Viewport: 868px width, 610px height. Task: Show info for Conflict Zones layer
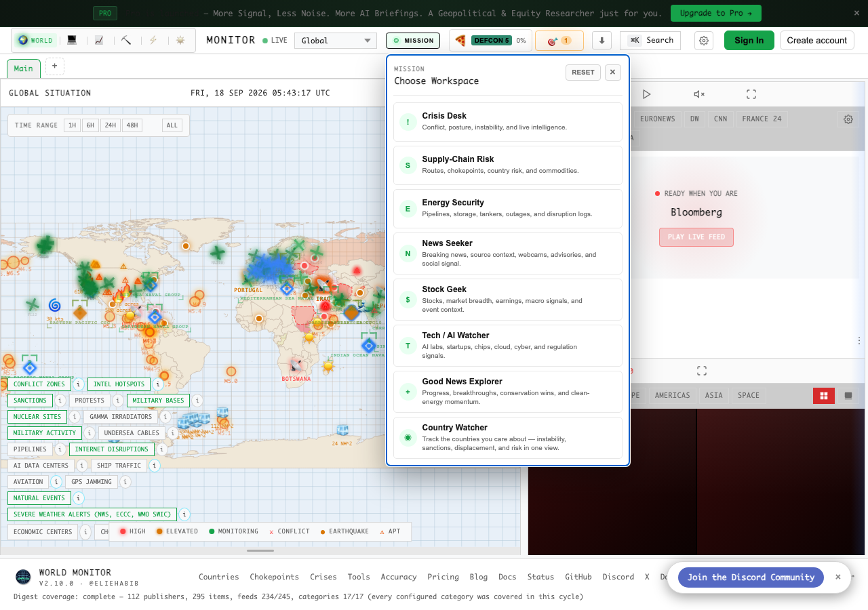pos(78,384)
